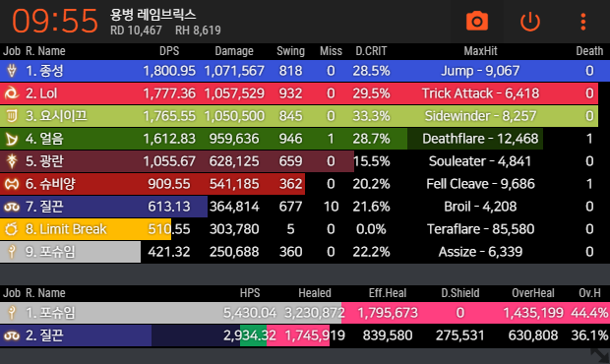Click the Summoner job icon beside 얼음
The height and width of the screenshot is (364, 610).
pyautogui.click(x=12, y=139)
